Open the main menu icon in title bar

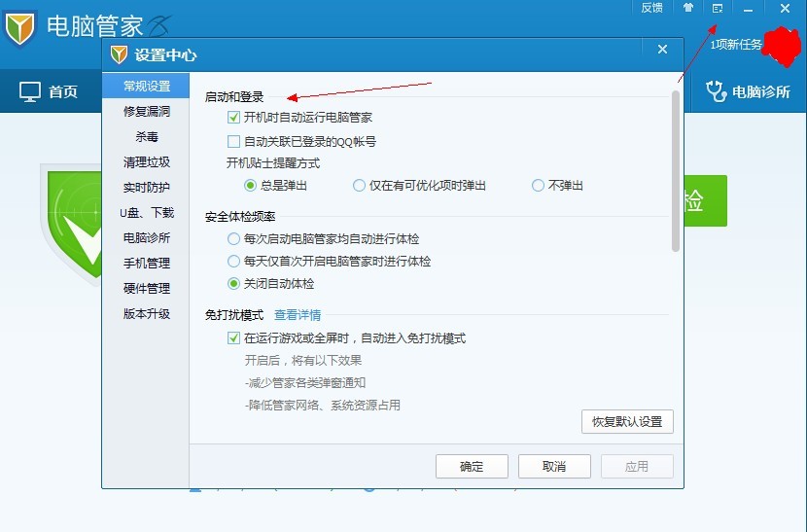[x=718, y=8]
